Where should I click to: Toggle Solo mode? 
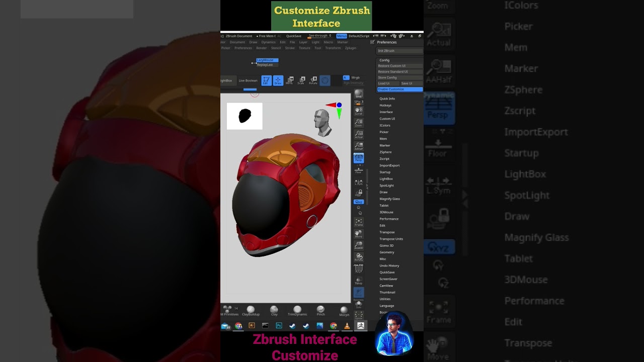click(x=359, y=304)
